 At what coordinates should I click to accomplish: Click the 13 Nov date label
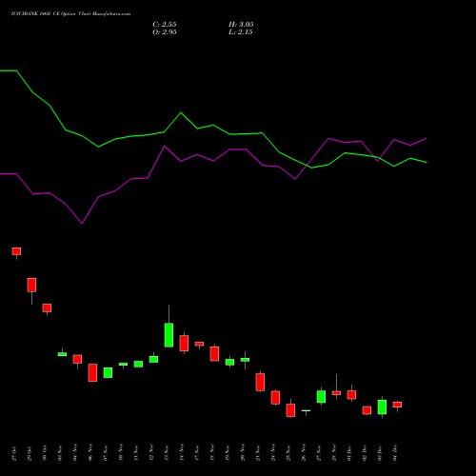[167, 452]
